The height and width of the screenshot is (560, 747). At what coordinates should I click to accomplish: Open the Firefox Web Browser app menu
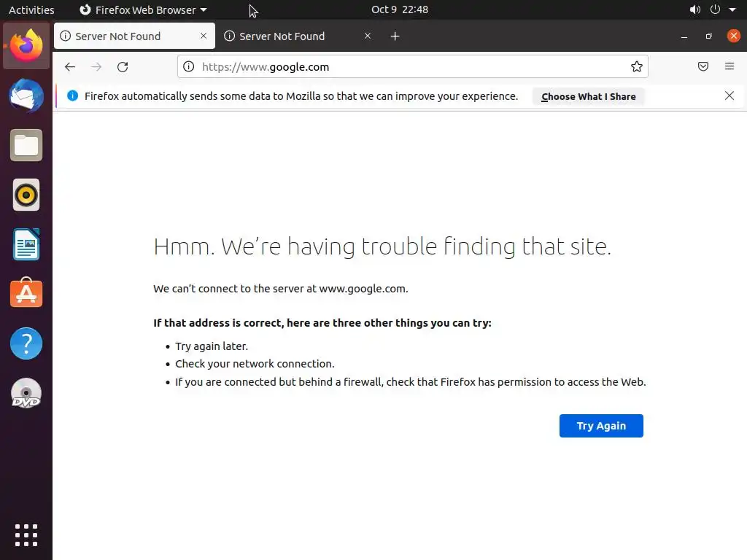143,9
